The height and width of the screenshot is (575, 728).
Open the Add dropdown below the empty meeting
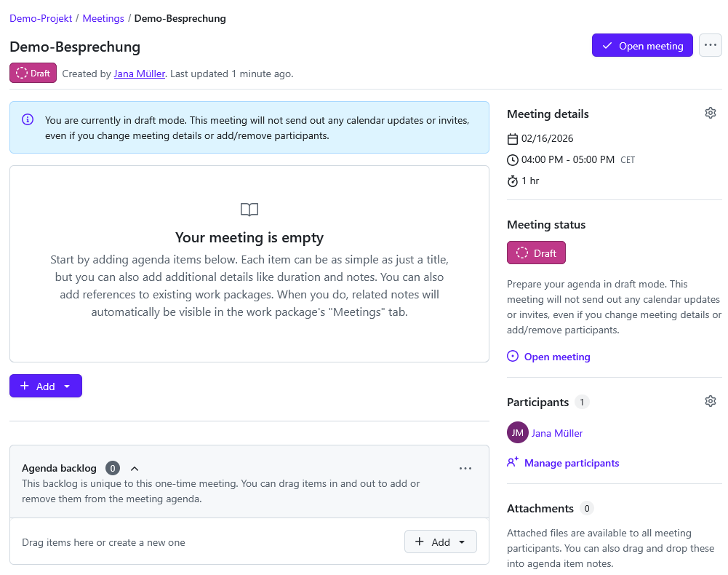67,386
